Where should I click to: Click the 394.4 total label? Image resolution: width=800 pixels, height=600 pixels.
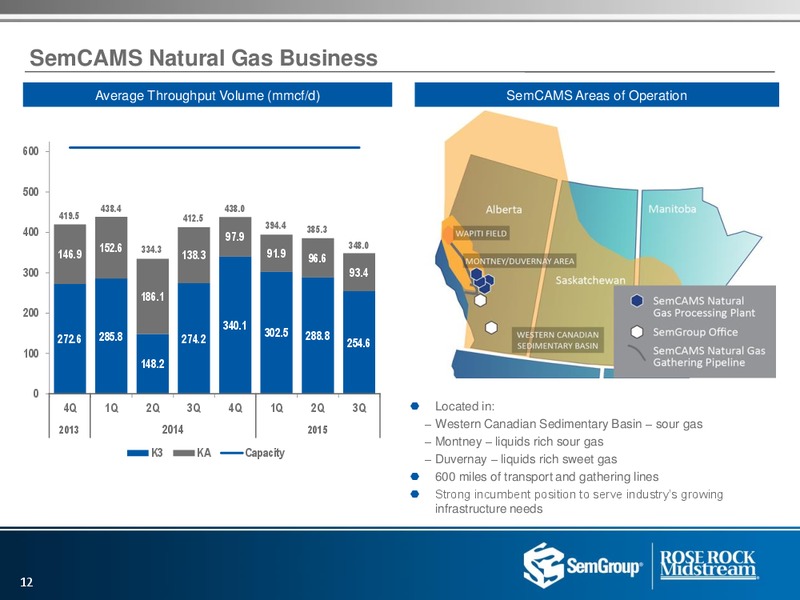pyautogui.click(x=276, y=226)
